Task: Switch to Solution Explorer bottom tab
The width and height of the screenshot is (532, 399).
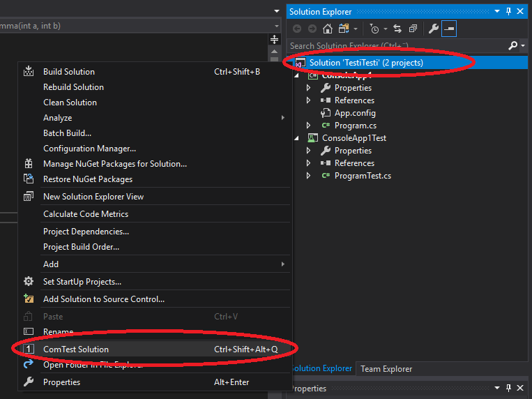Action: (321, 368)
